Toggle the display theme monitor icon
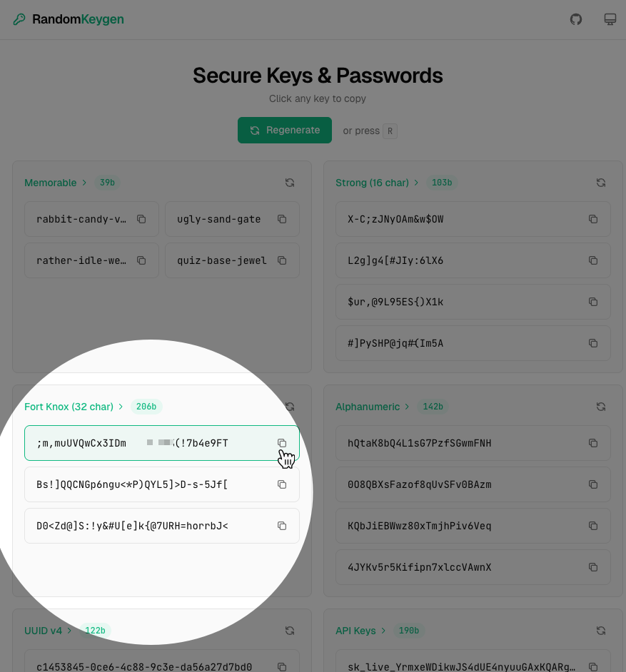626x672 pixels. (x=610, y=19)
